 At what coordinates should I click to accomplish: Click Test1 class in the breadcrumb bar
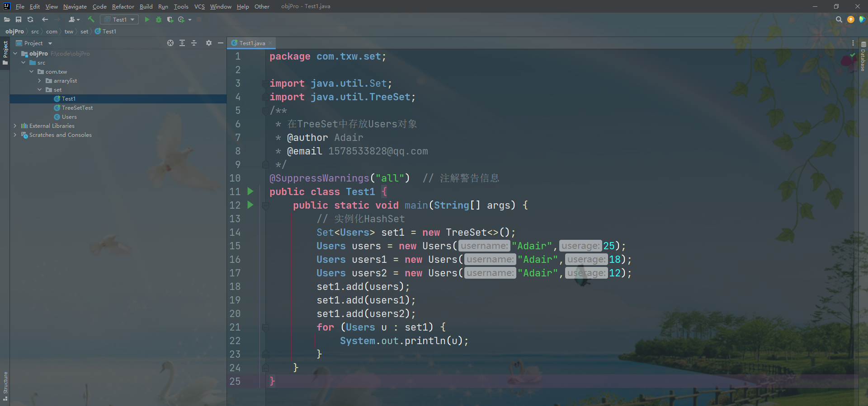coord(106,31)
